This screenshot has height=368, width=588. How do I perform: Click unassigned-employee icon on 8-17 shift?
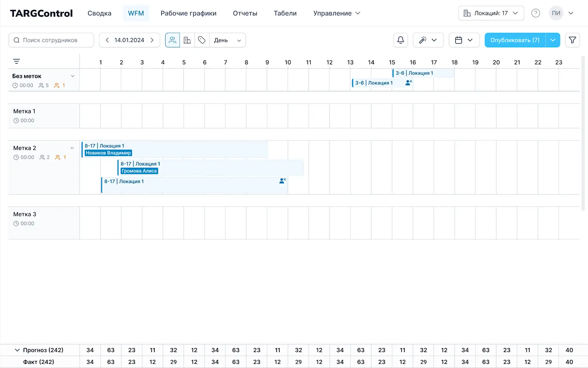click(x=282, y=181)
